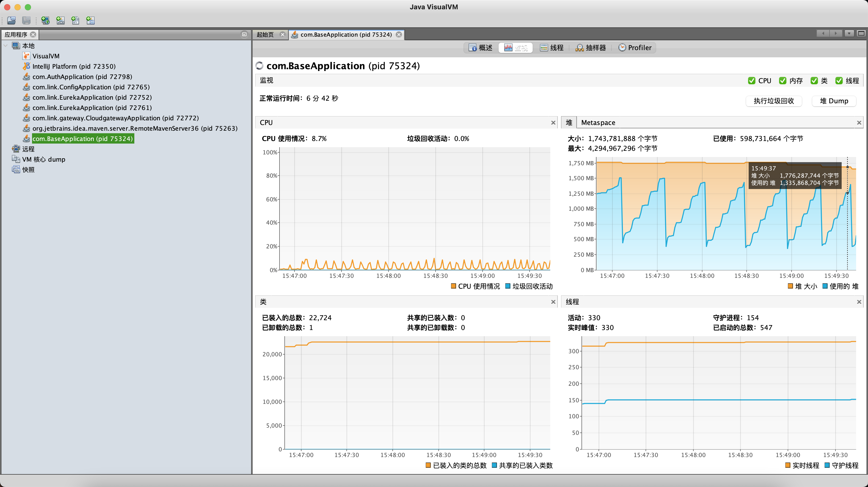Image resolution: width=868 pixels, height=487 pixels.
Task: Uncheck the 线程 monitor checkbox
Action: pos(839,81)
